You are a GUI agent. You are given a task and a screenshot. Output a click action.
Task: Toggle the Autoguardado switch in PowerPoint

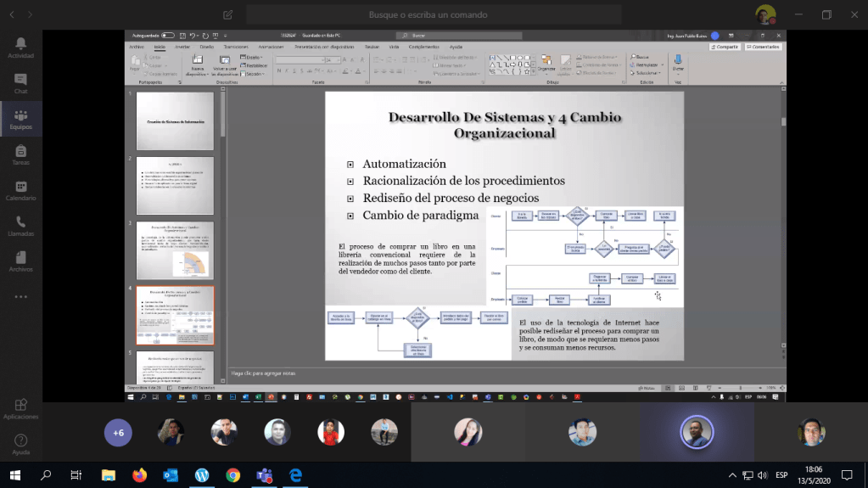tap(168, 36)
